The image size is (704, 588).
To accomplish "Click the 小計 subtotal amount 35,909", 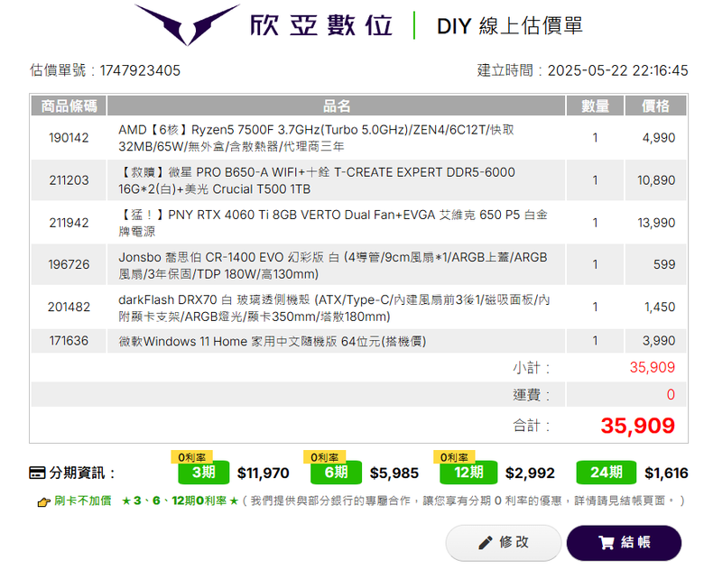I will pyautogui.click(x=653, y=367).
